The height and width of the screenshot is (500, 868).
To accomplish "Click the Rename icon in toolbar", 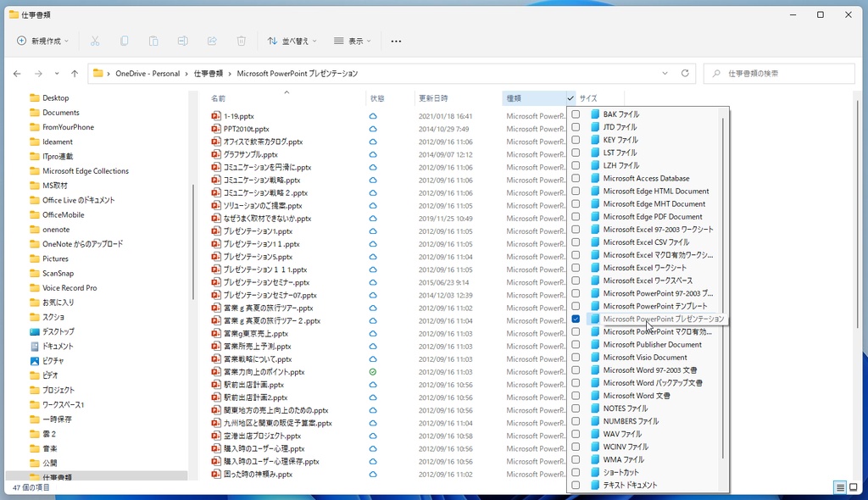I will [x=183, y=41].
